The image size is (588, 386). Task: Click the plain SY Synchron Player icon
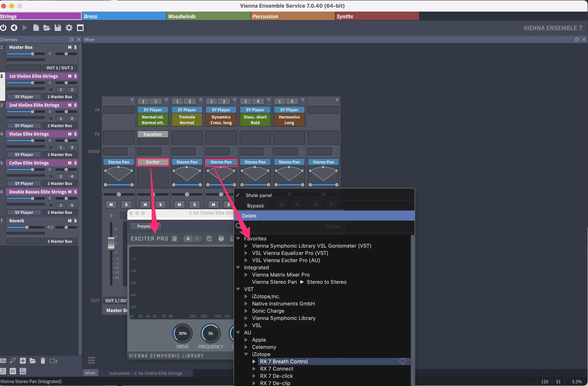(x=13, y=371)
